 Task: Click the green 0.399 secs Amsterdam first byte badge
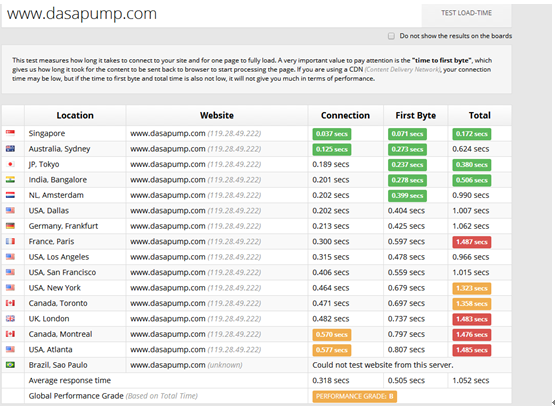pos(407,195)
